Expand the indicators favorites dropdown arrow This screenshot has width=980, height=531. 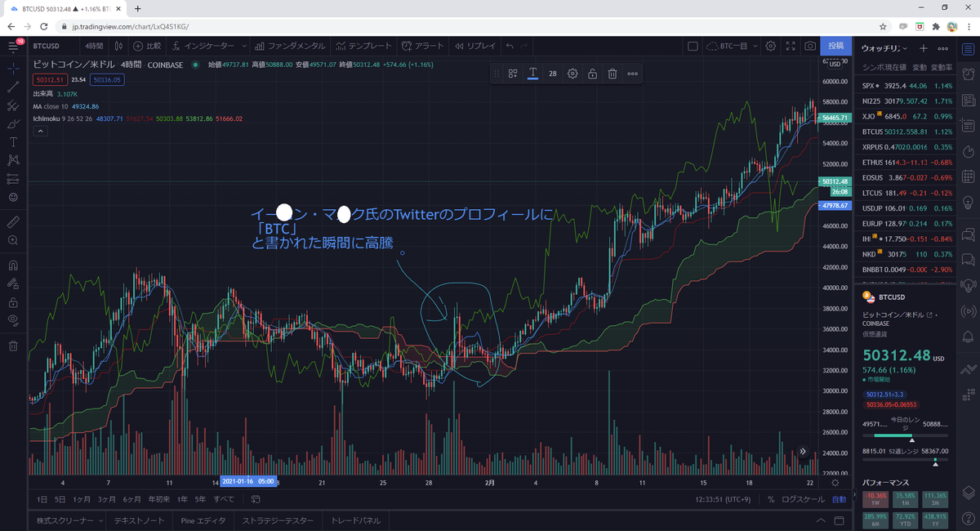243,47
